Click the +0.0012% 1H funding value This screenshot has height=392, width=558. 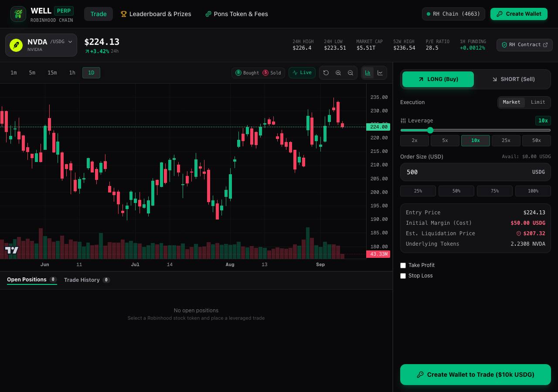(x=473, y=48)
